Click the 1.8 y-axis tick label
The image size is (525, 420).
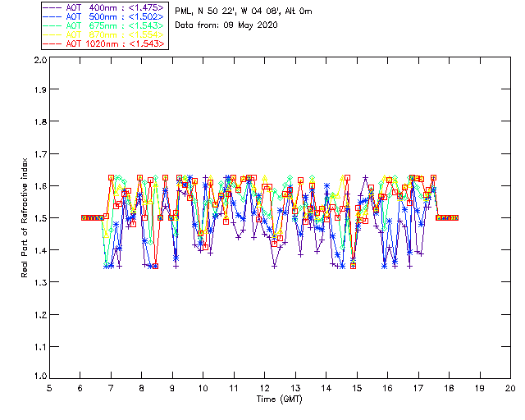40,121
